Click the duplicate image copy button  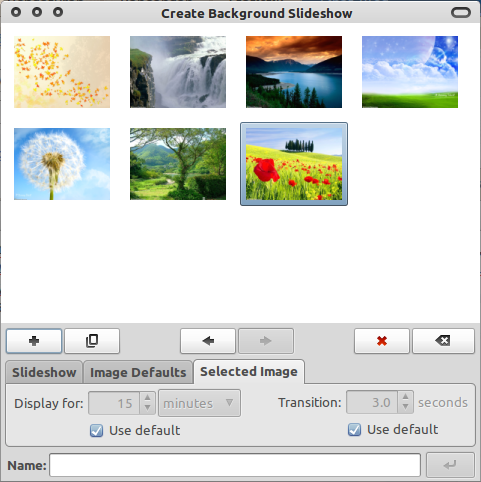click(92, 341)
